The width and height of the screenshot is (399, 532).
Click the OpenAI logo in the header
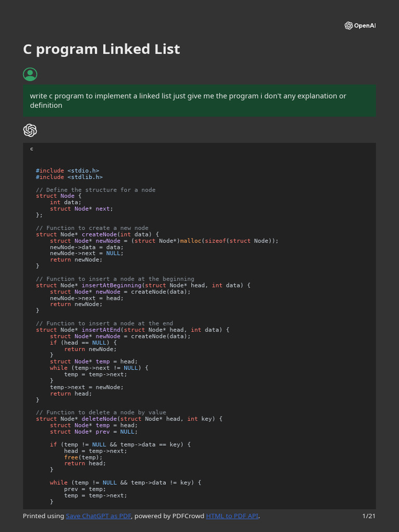(x=360, y=25)
